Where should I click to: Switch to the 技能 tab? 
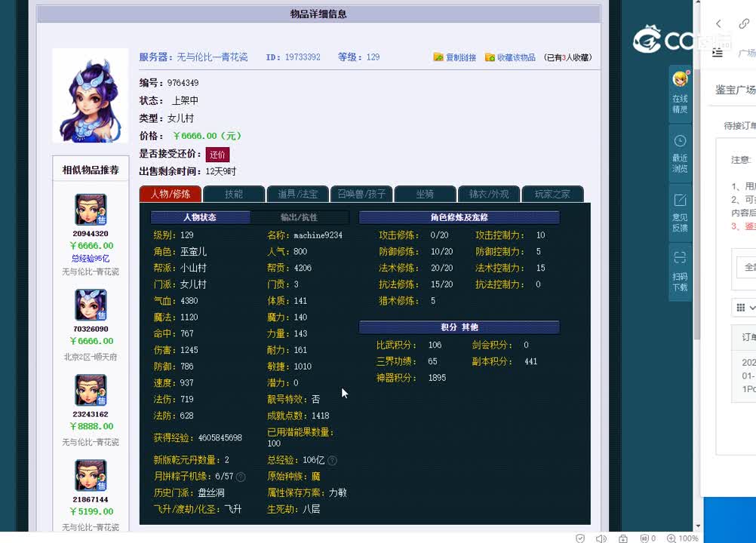tap(234, 194)
